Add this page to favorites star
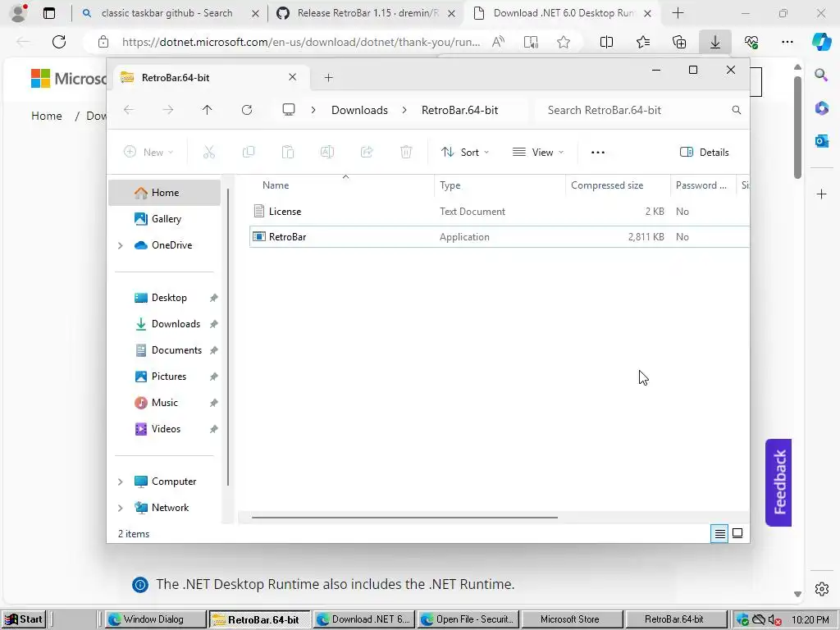The image size is (840, 630). tap(563, 42)
